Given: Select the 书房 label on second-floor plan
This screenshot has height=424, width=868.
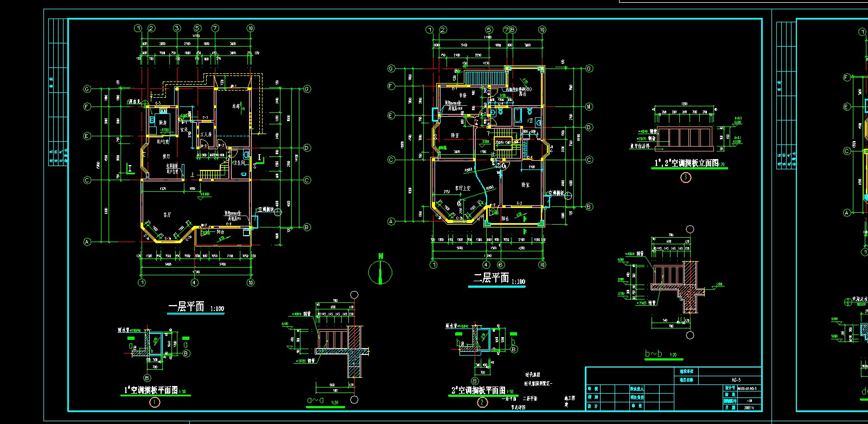Looking at the screenshot, I should tap(463, 96).
